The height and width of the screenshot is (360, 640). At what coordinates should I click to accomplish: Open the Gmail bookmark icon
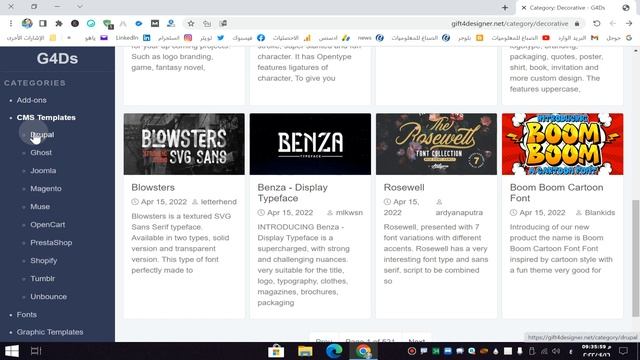594,38
